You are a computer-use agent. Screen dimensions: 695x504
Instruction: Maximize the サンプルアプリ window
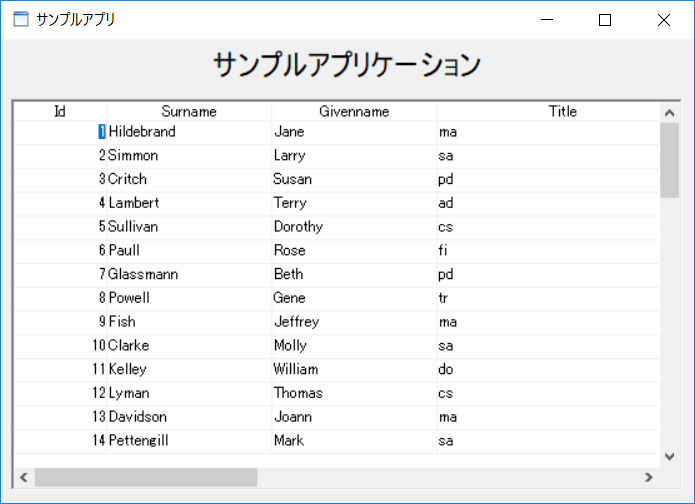click(604, 19)
